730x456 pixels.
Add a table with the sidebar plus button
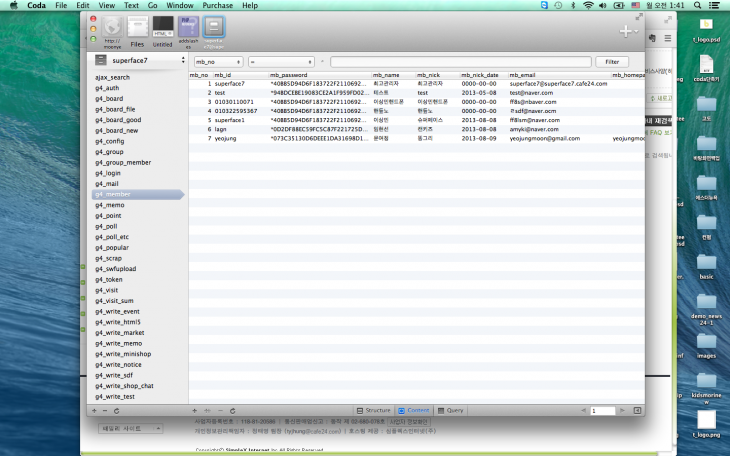pyautogui.click(x=93, y=411)
